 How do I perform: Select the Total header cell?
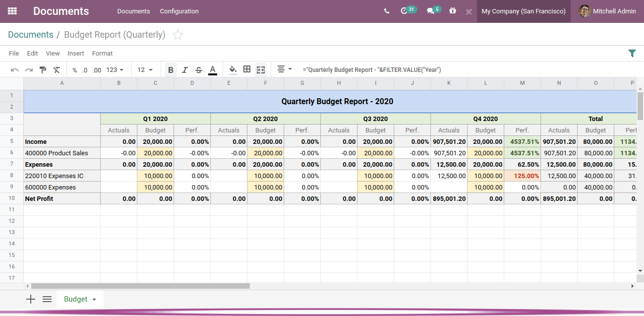588,119
